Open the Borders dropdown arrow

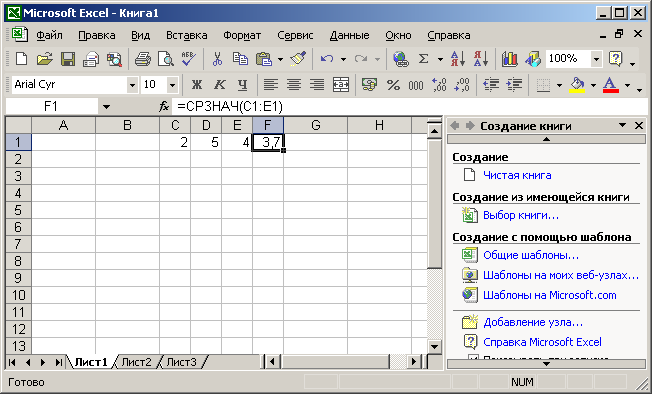coord(559,85)
